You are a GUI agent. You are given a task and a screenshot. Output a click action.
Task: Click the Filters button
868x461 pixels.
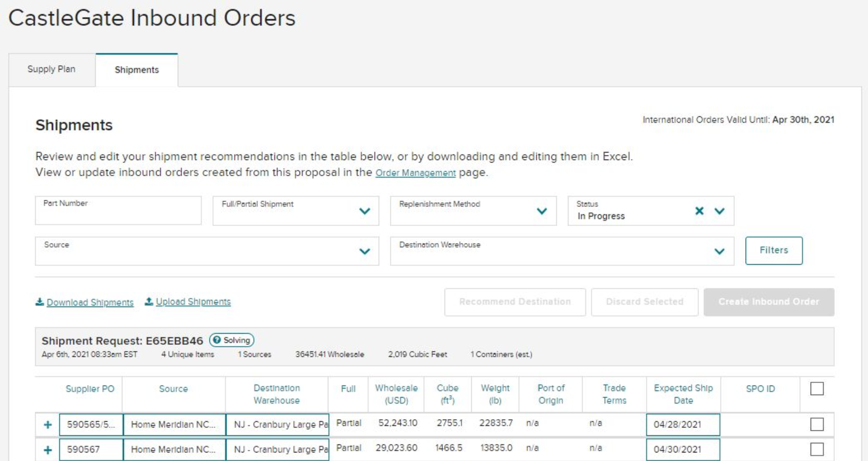click(774, 251)
